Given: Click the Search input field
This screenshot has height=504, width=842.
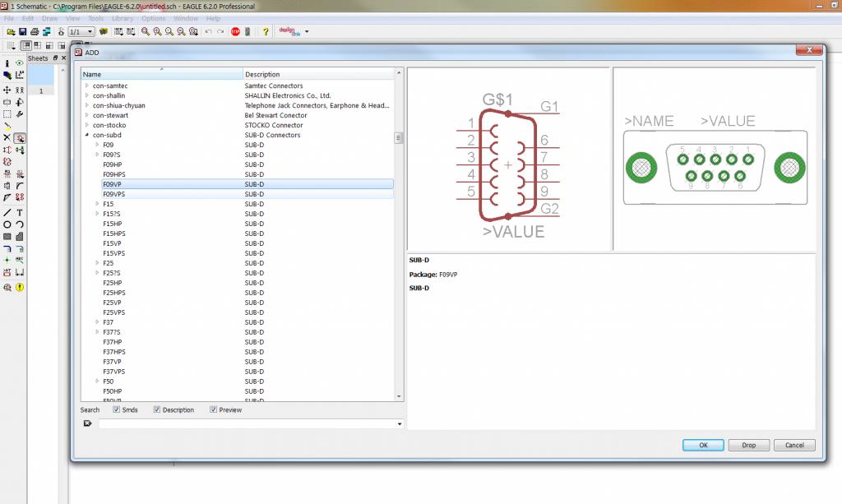Looking at the screenshot, I should 247,424.
